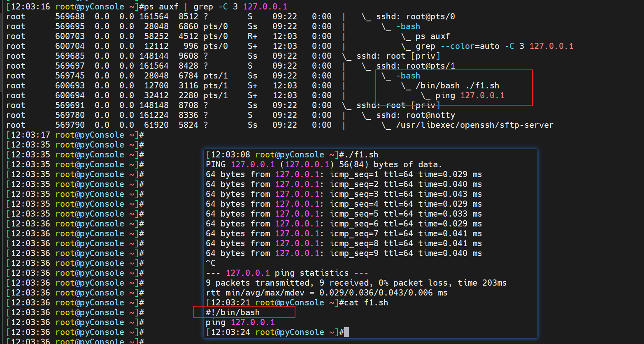Image resolution: width=644 pixels, height=344 pixels.
Task: Select PID 569780 in the process list
Action: (x=70, y=115)
